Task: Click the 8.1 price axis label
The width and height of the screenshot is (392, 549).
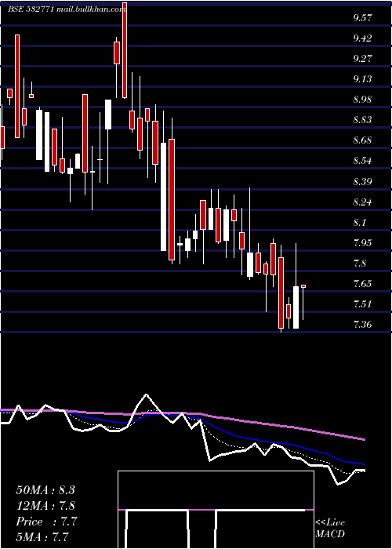Action: (360, 222)
